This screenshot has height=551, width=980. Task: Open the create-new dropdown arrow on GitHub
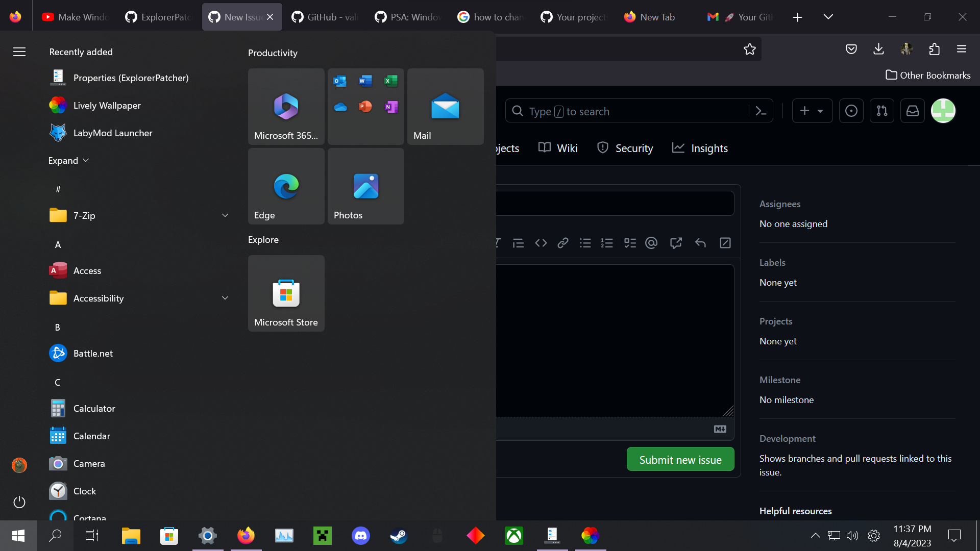point(820,111)
